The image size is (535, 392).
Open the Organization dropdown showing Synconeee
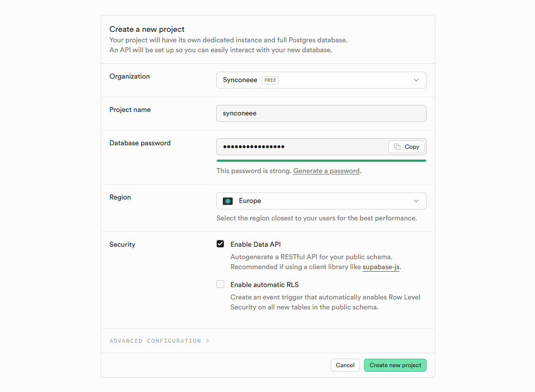[x=321, y=80]
